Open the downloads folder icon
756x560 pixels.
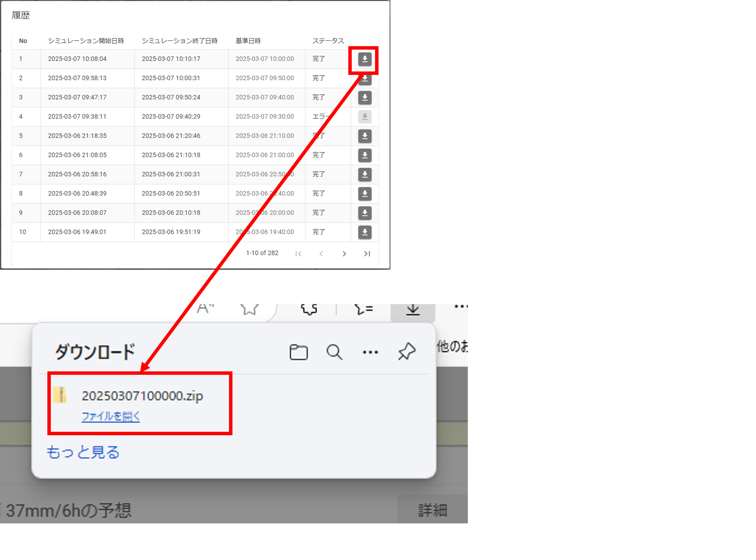[298, 352]
